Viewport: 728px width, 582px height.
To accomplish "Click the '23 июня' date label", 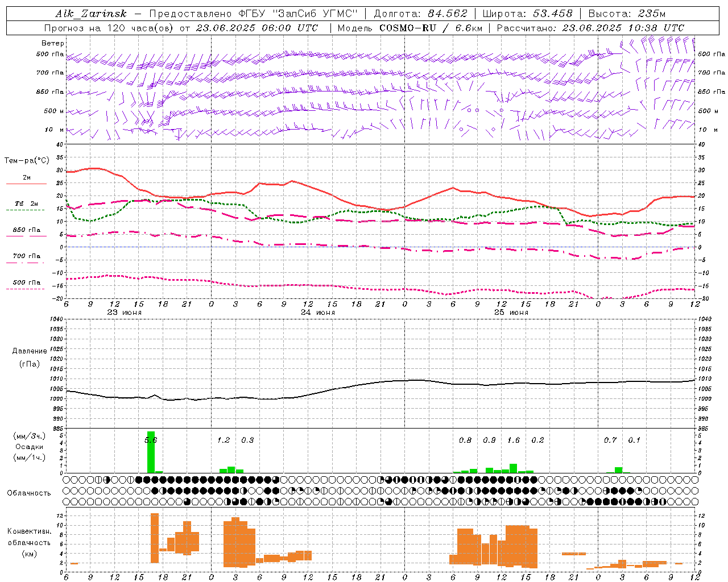I will [x=124, y=313].
